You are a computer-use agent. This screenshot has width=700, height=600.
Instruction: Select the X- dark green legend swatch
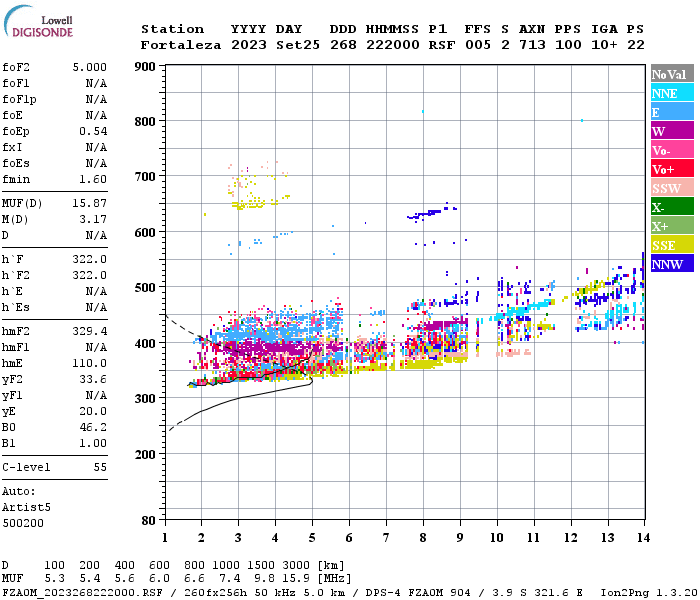[671, 207]
